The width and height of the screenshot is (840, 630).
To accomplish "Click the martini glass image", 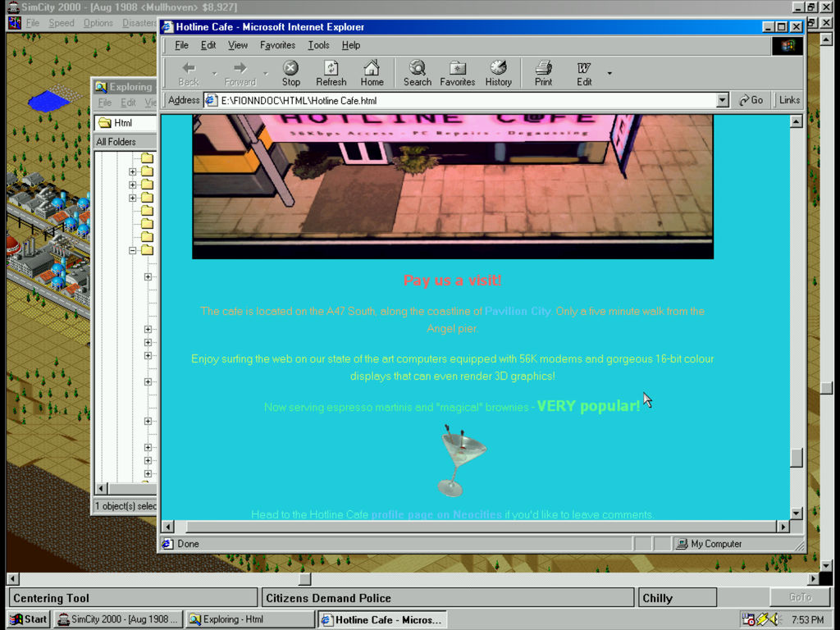I will 460,460.
